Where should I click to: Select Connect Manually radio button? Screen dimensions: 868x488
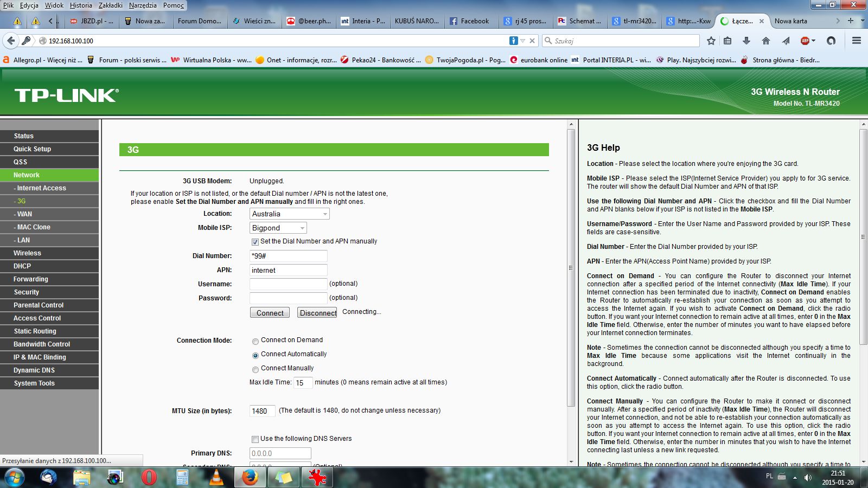coord(255,369)
